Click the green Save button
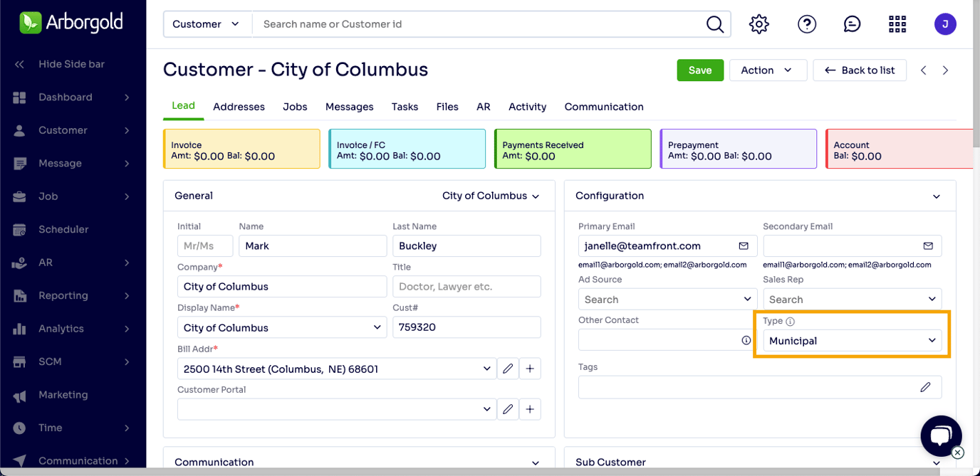The width and height of the screenshot is (980, 476). (x=699, y=70)
